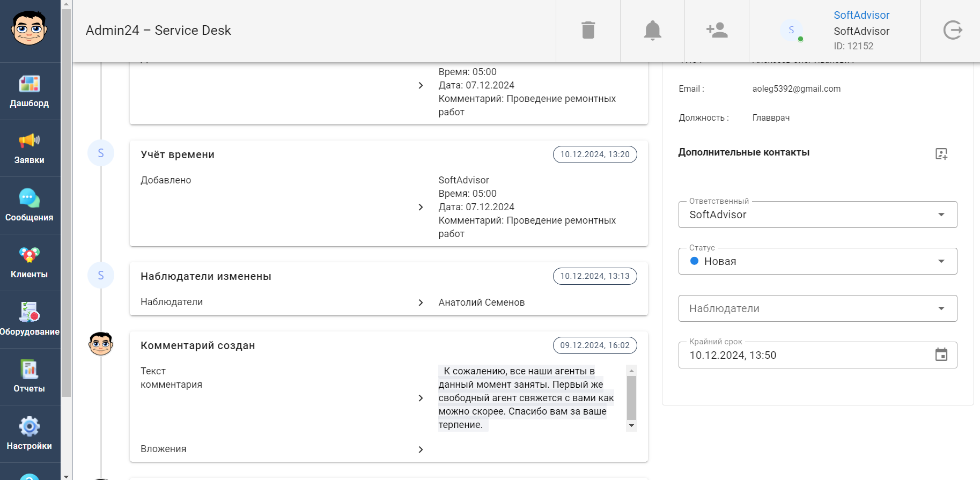Image resolution: width=980 pixels, height=480 pixels.
Task: Open the deadline calendar picker
Action: 941,355
